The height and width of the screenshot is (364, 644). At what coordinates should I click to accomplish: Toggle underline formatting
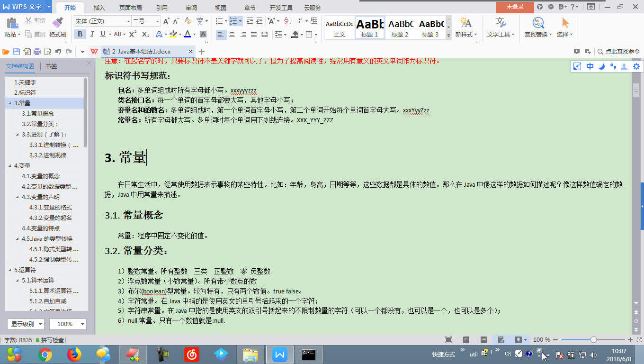coord(103,34)
